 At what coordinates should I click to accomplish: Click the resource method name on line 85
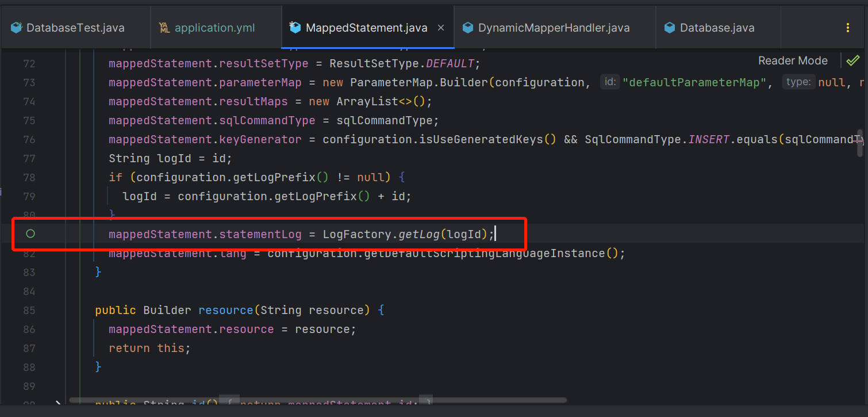[225, 310]
